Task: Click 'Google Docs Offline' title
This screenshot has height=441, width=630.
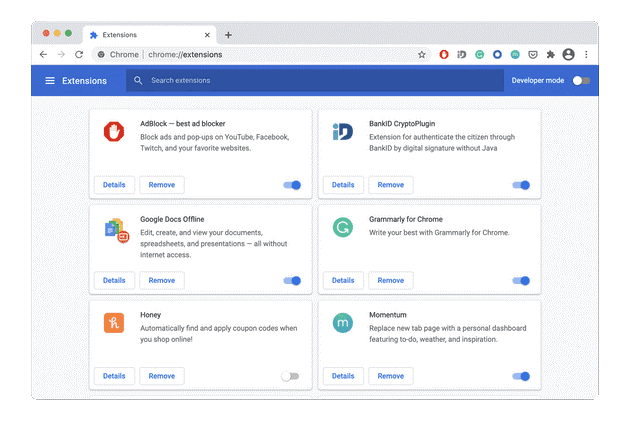Action: pos(172,219)
